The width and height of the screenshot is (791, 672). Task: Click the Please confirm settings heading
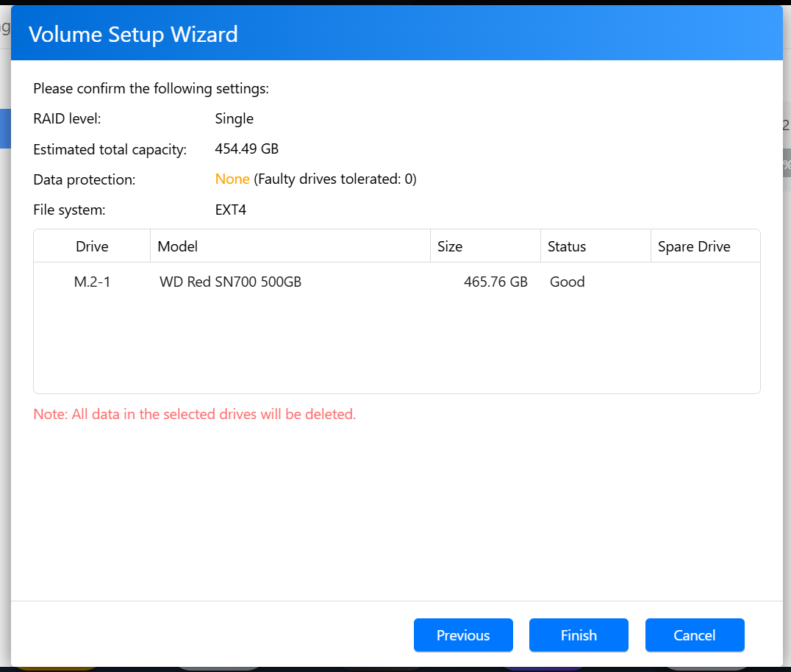point(151,89)
